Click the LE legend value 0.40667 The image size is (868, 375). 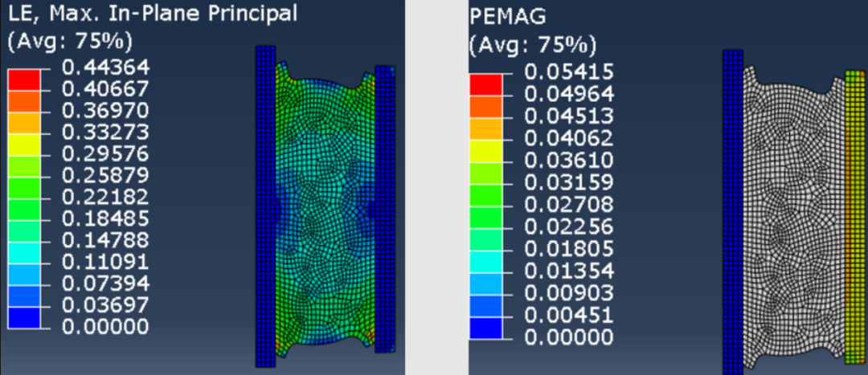tap(105, 89)
